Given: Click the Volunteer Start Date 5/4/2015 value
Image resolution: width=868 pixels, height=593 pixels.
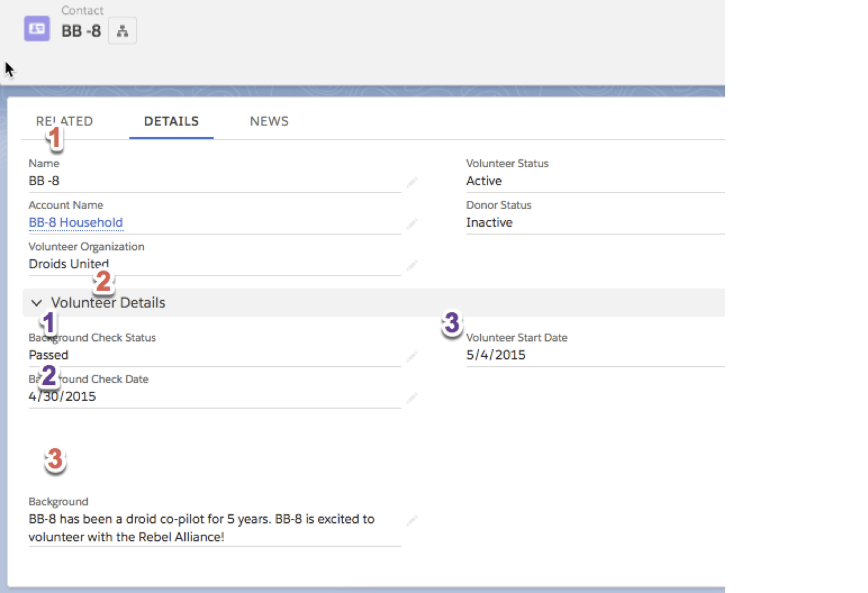Looking at the screenshot, I should (495, 355).
